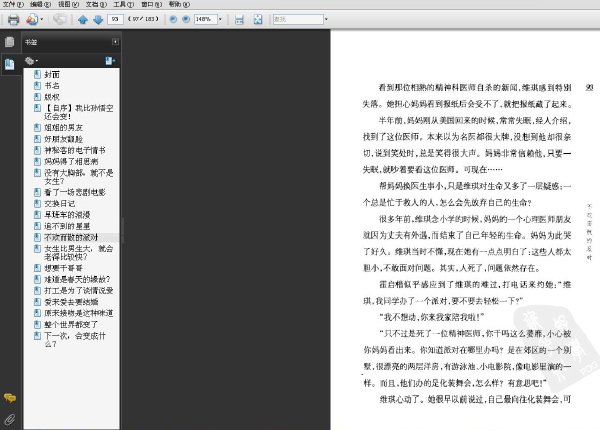This screenshot has height=430, width=600.
Task: Click the page number field showing 93
Action: pyautogui.click(x=115, y=19)
